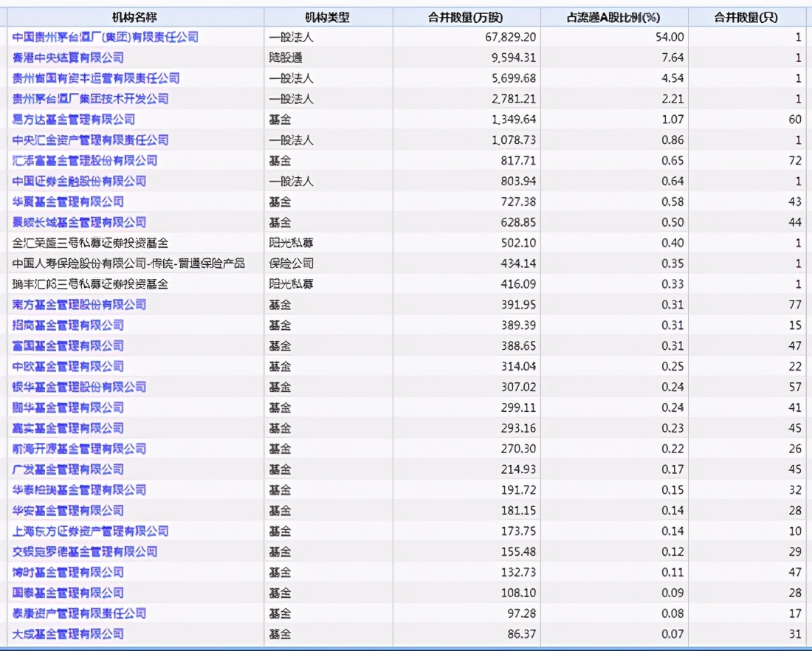Open the 泰康资产管理有限责任公司 link

pos(79,613)
